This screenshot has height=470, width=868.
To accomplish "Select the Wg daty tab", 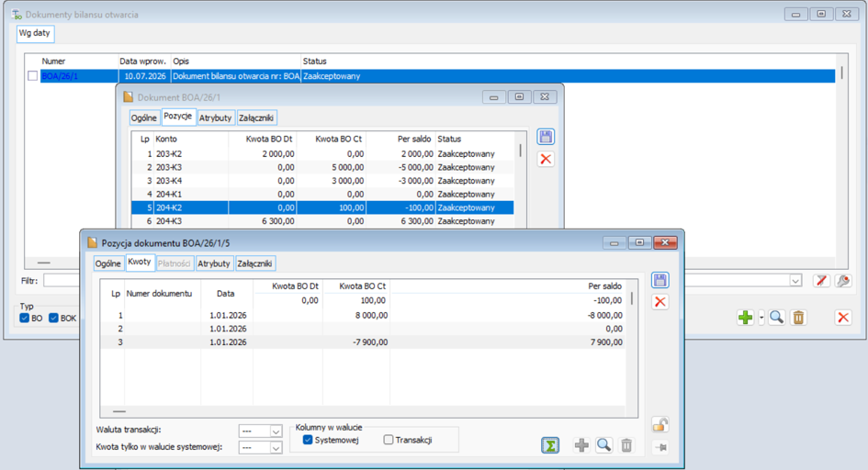I will coord(34,33).
